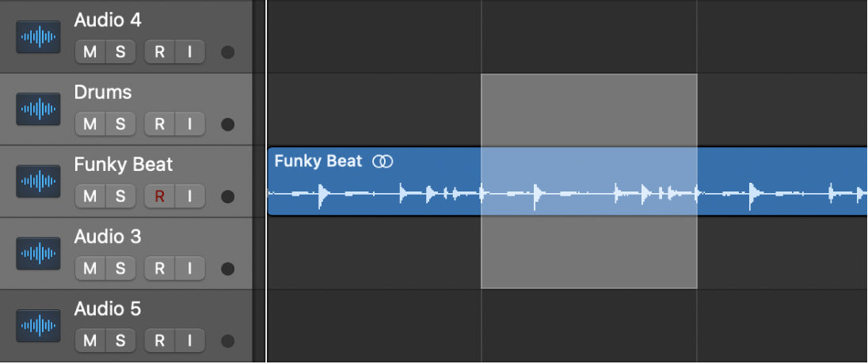
Task: Click the marquee selection in Audio 3 lane
Action: click(x=588, y=253)
